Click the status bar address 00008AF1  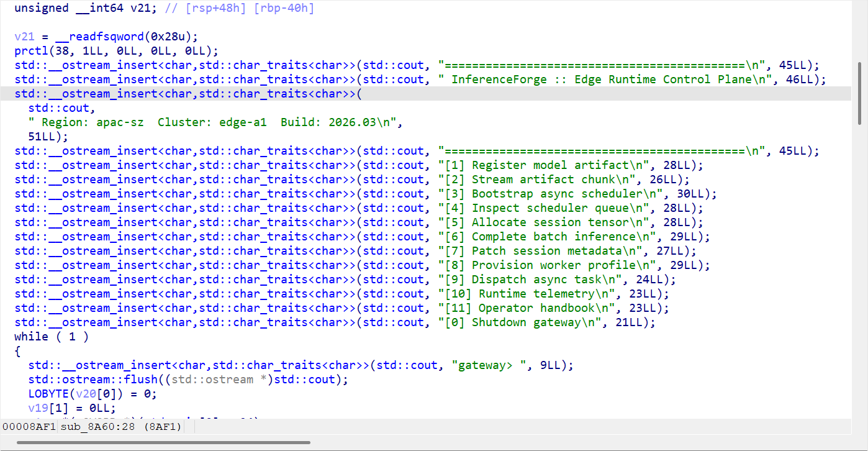click(29, 427)
